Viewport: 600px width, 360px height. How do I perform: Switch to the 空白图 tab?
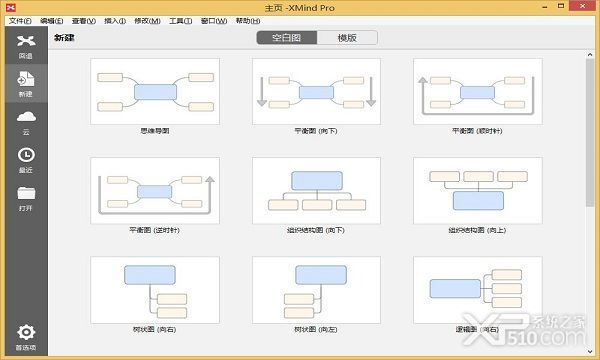click(287, 37)
